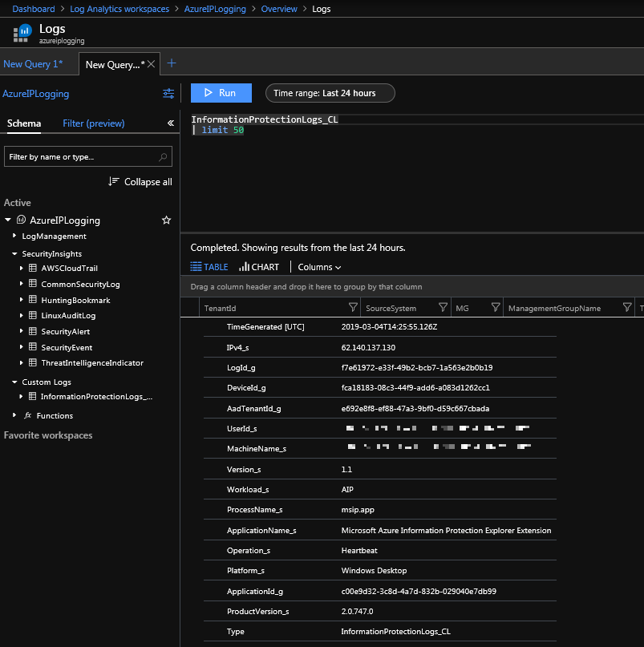Collapse the SecurityInsights tree node
The width and height of the screenshot is (644, 647).
coord(14,253)
